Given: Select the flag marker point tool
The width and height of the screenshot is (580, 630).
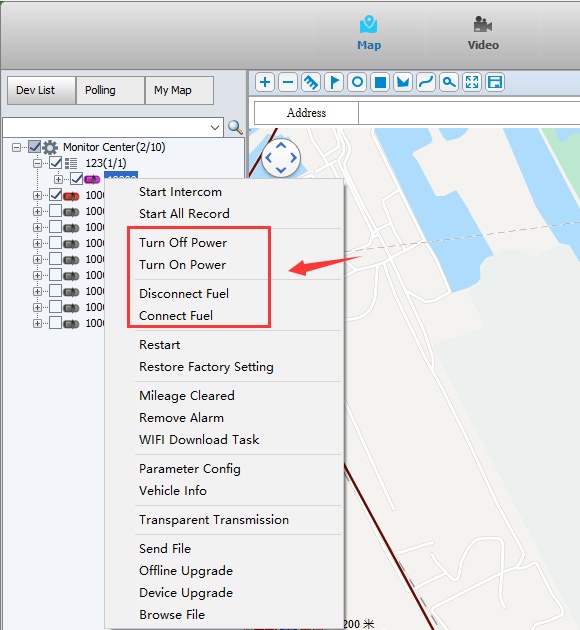Looking at the screenshot, I should (x=334, y=82).
